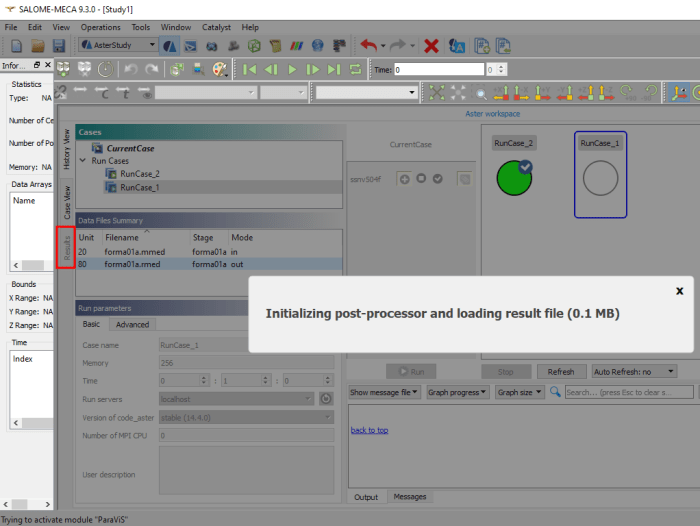The image size is (700, 526).
Task: Switch to the History View side tab
Action: (x=67, y=149)
